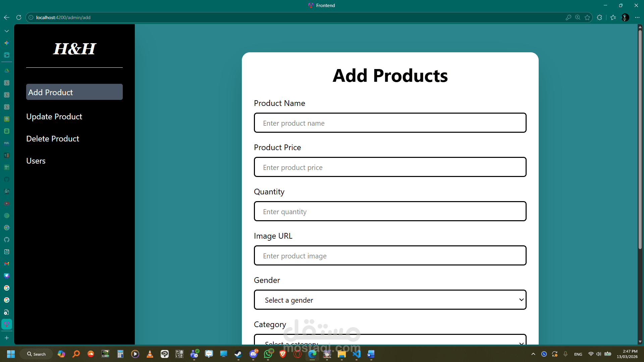The image size is (644, 362).
Task: Open the browser extensions puzzle icon
Action: (600, 17)
